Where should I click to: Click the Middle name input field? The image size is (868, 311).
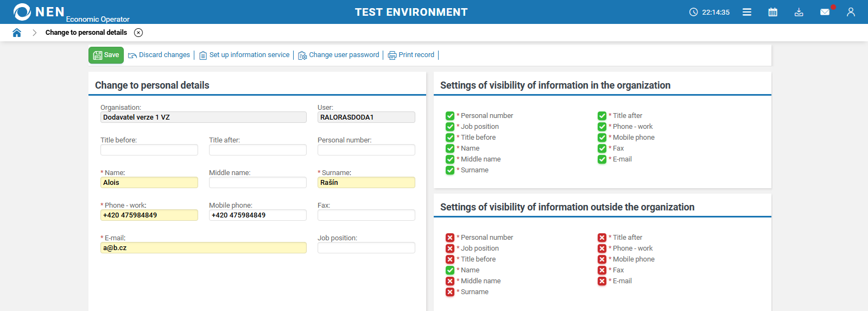click(258, 183)
